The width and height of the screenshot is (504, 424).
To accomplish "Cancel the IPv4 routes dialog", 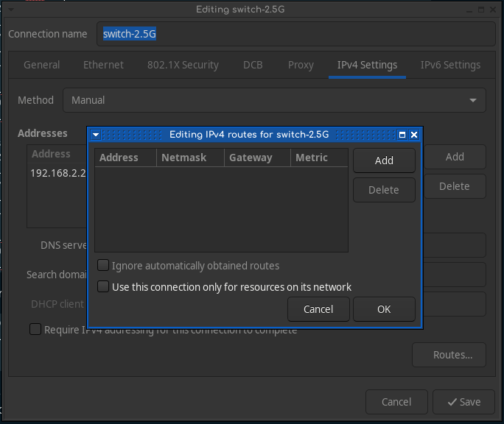I will pyautogui.click(x=318, y=309).
